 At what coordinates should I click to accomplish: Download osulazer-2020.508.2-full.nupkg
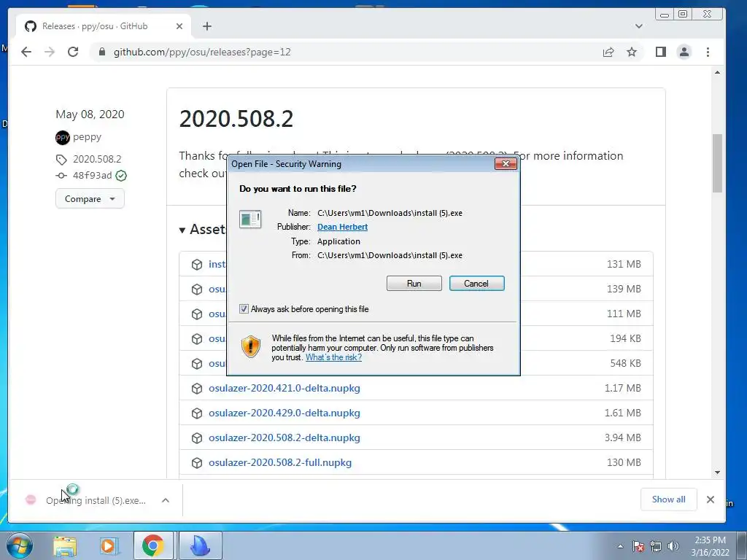tap(280, 462)
